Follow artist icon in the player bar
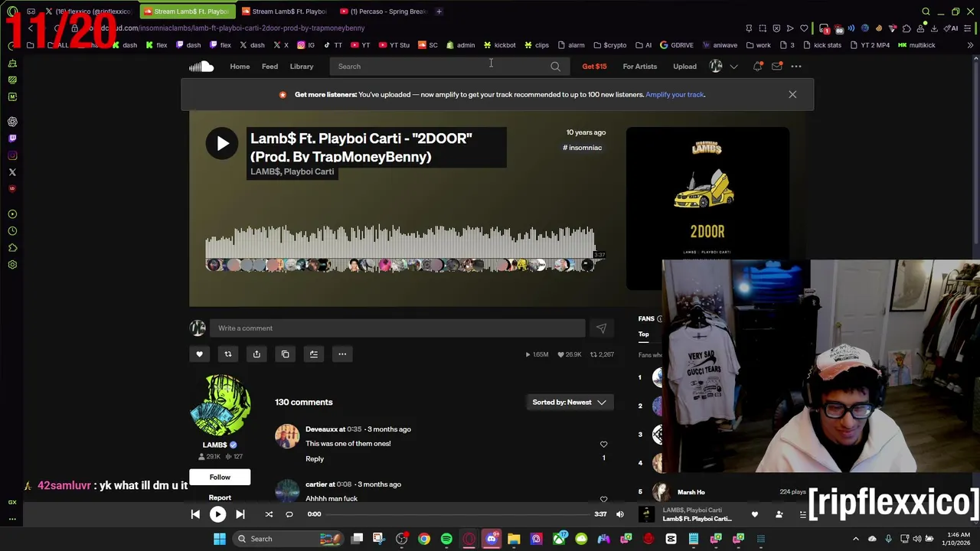The height and width of the screenshot is (551, 980). click(x=779, y=515)
